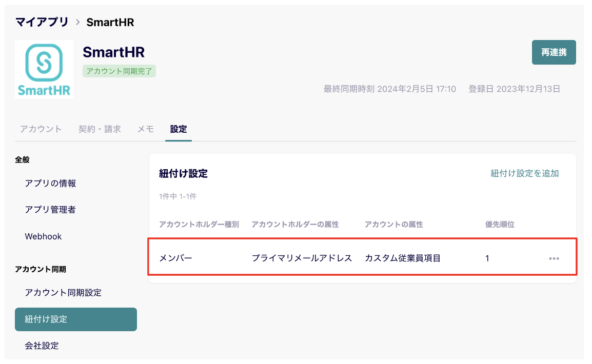Click the 再連携 button
The width and height of the screenshot is (592, 364).
pyautogui.click(x=554, y=52)
